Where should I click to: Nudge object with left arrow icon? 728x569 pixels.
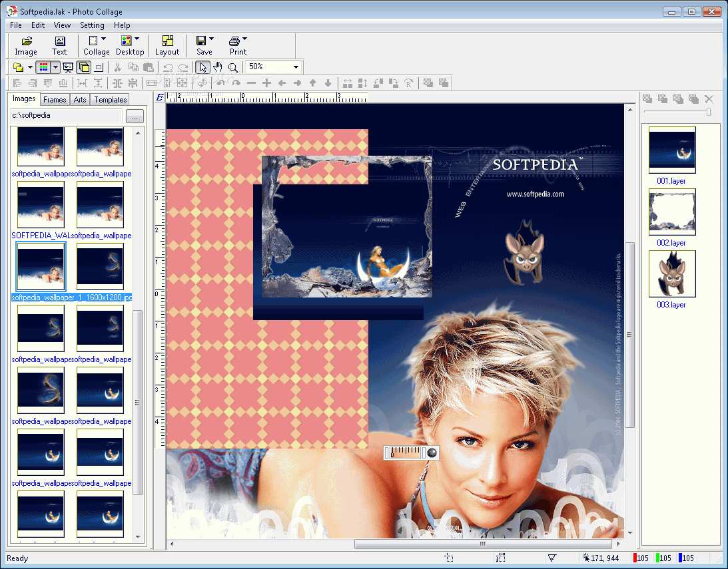tap(282, 83)
